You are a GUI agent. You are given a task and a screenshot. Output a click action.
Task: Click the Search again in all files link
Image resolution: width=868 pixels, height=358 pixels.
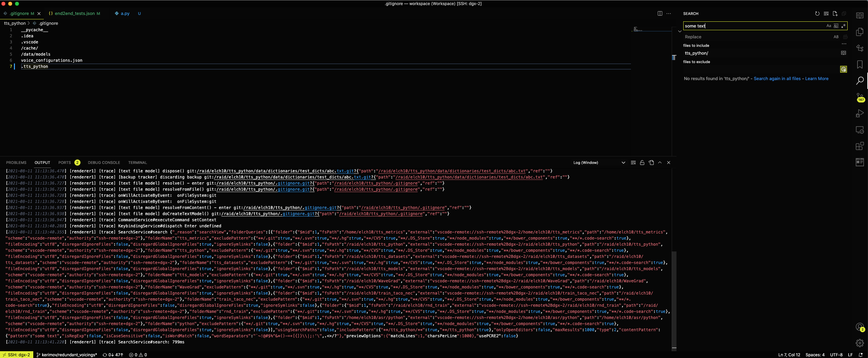tap(777, 78)
